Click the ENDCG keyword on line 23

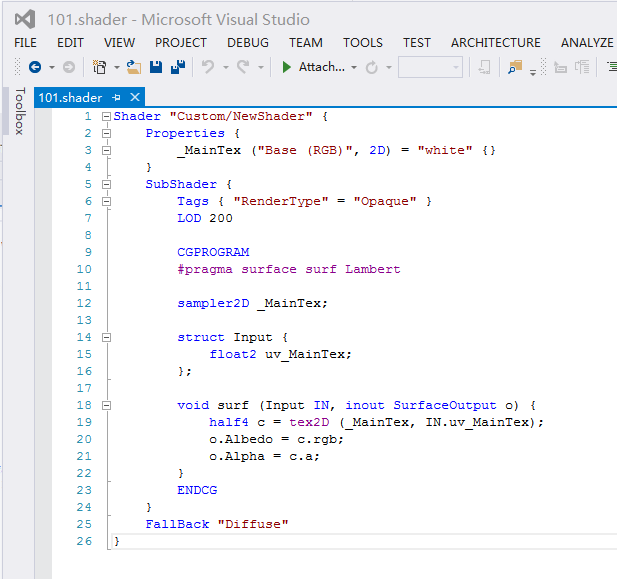coord(197,490)
